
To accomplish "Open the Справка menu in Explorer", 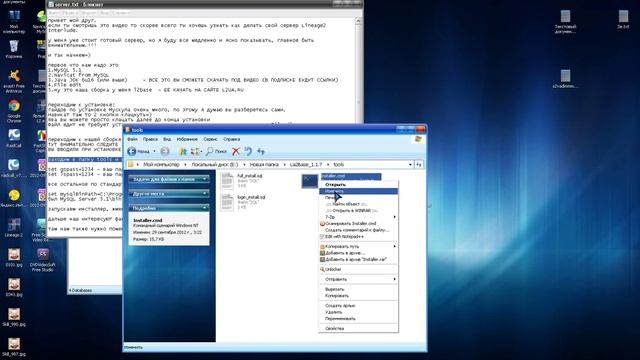I will click(231, 139).
